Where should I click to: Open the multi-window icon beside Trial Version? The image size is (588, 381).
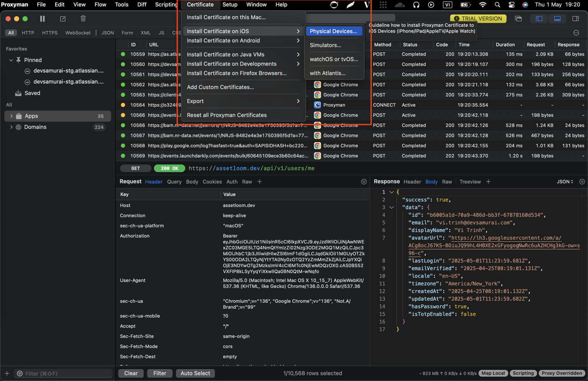point(518,19)
